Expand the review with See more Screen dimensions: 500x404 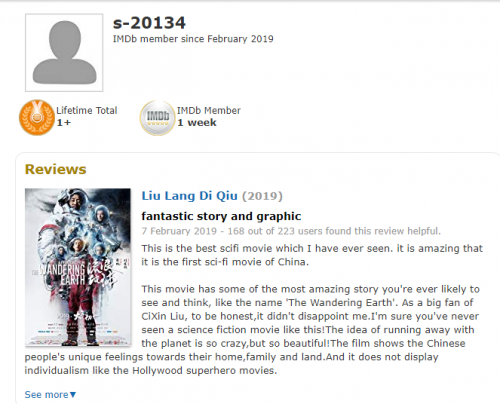coord(50,395)
